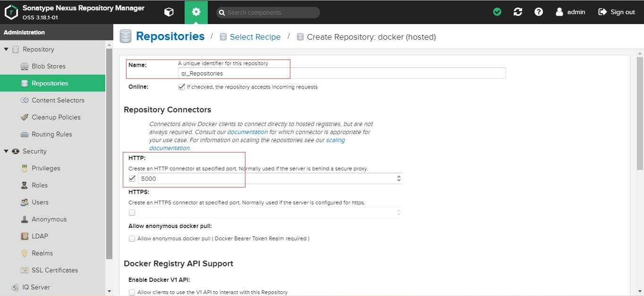Open IQ Server in sidebar

(52, 288)
